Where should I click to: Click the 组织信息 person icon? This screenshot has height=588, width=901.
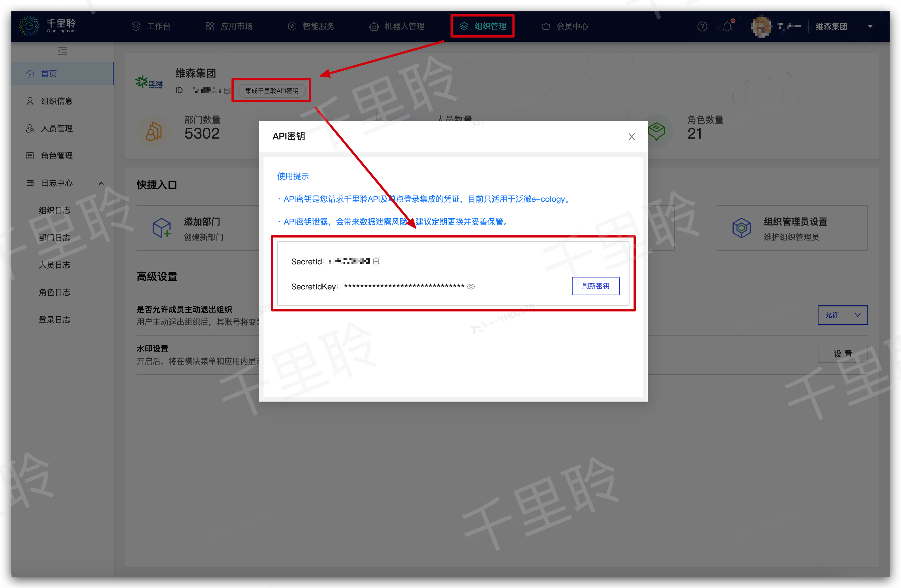click(x=30, y=101)
